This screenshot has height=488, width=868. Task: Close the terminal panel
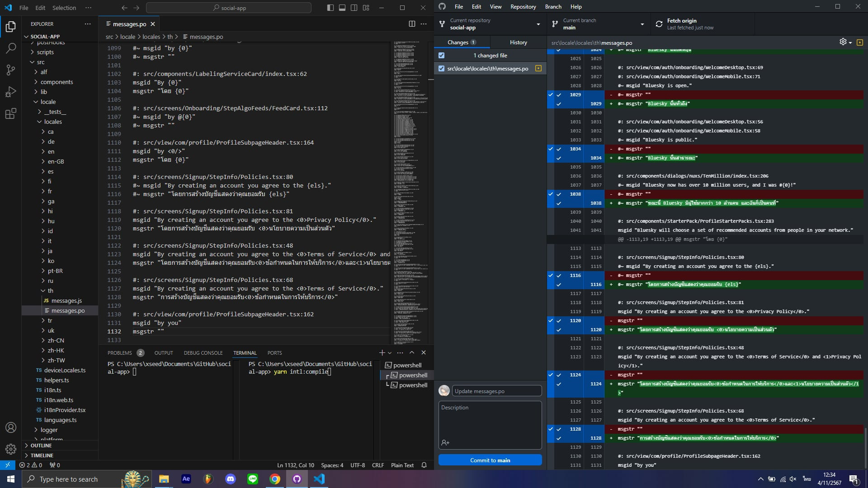(x=424, y=352)
